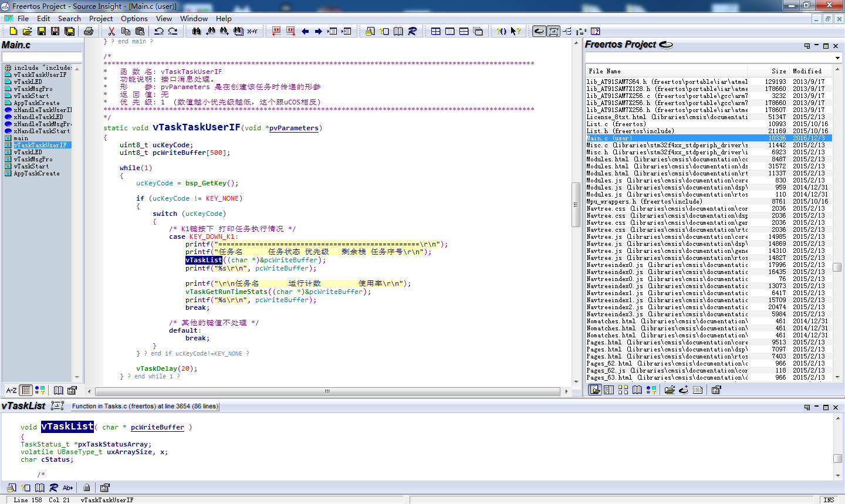
Task: Click the pvParameters link in function signature
Action: point(294,128)
